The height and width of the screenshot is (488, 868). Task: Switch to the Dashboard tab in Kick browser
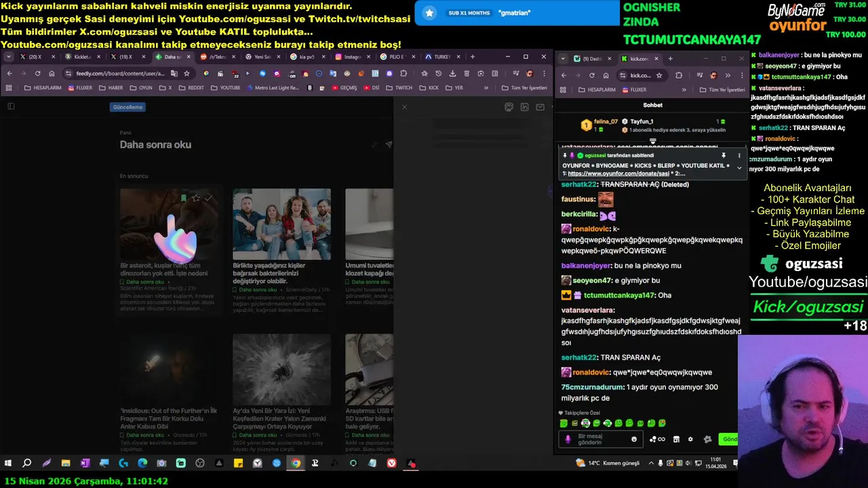592,58
